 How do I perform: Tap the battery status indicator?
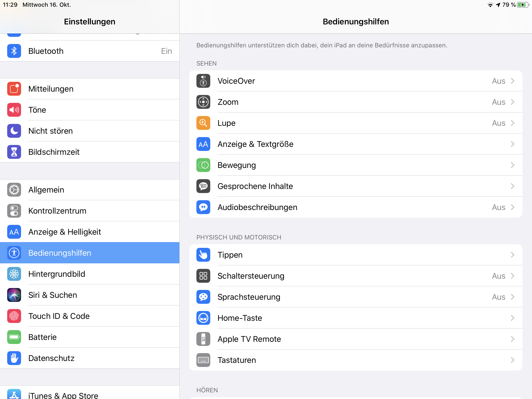523,5
